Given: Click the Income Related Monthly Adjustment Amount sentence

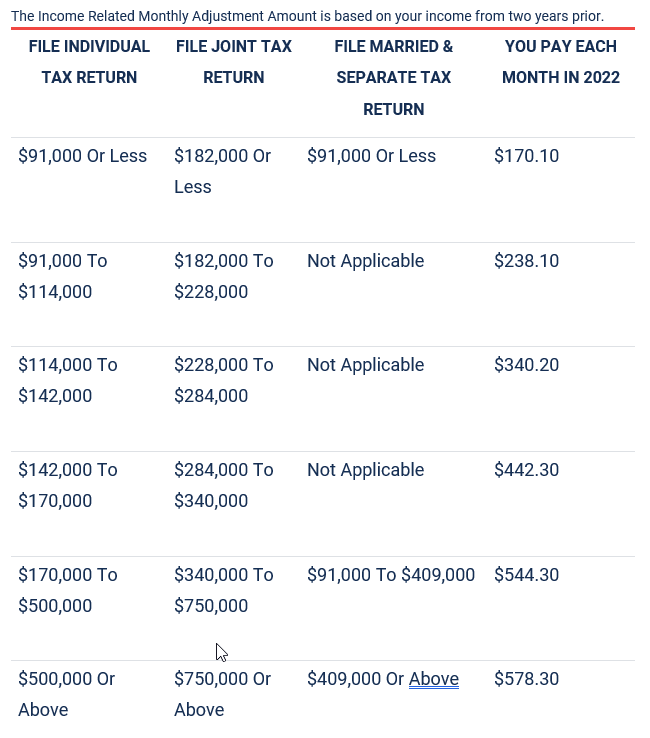Looking at the screenshot, I should click(307, 16).
